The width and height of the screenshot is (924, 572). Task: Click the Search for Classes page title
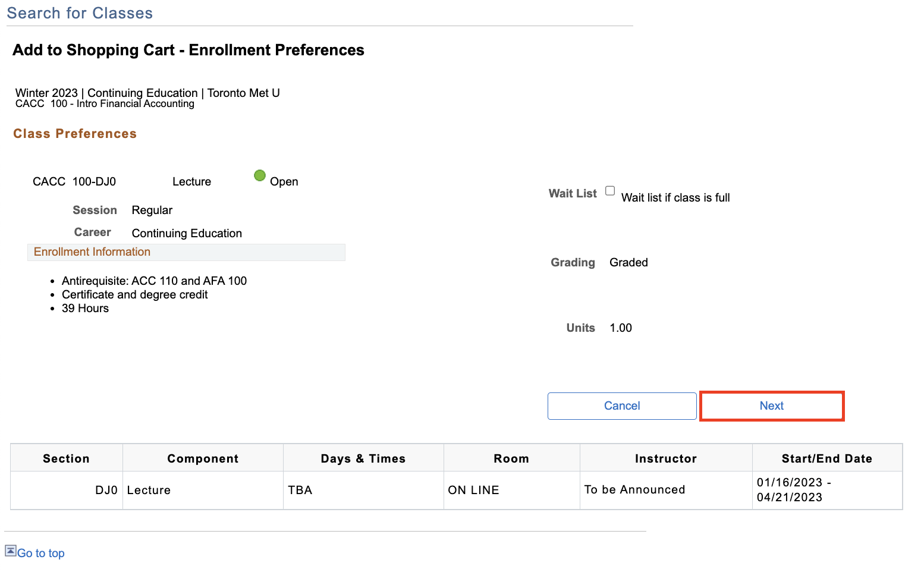80,13
